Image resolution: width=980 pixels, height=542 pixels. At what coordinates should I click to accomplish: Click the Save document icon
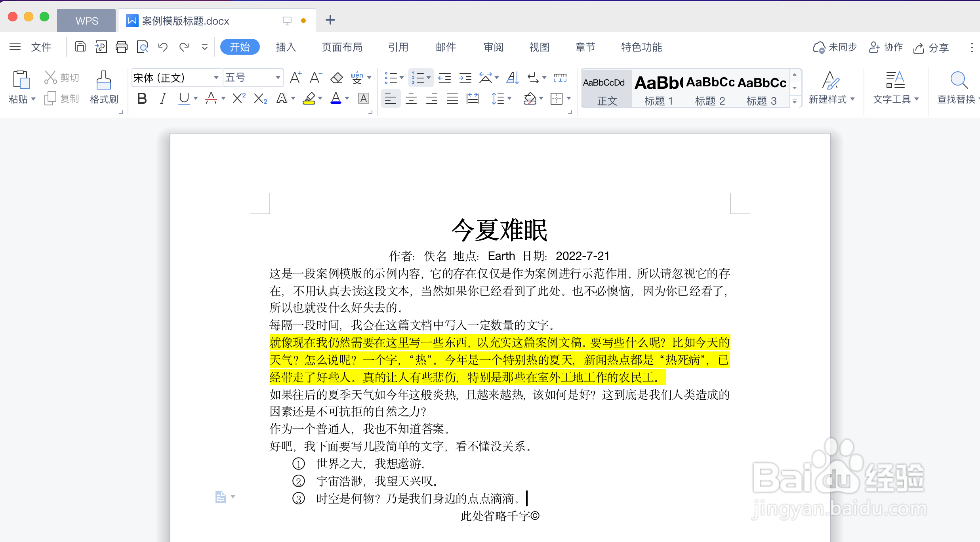coord(80,47)
